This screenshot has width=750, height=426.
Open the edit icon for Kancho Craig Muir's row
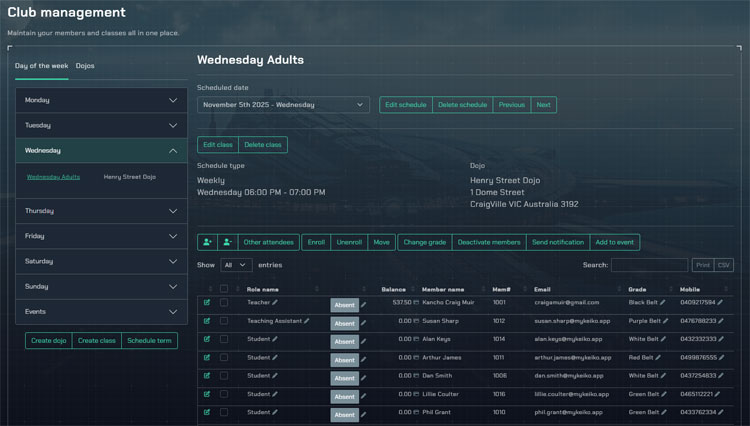[x=207, y=302]
